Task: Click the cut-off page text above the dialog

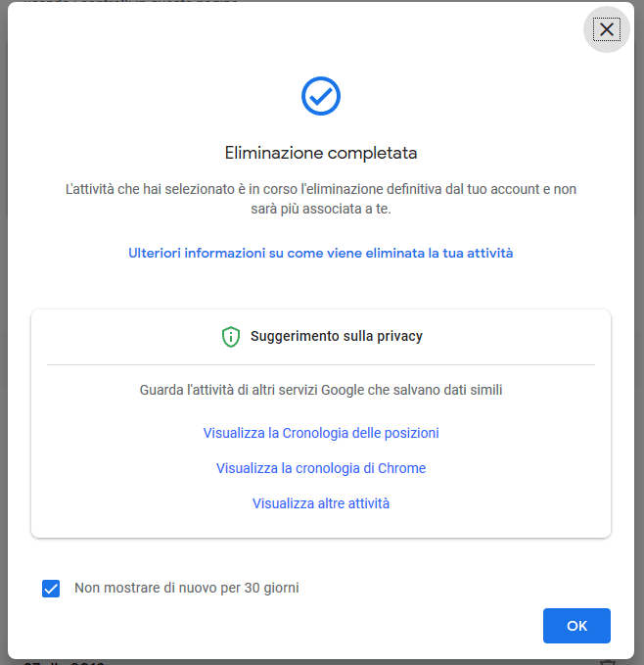Action: point(147,1)
